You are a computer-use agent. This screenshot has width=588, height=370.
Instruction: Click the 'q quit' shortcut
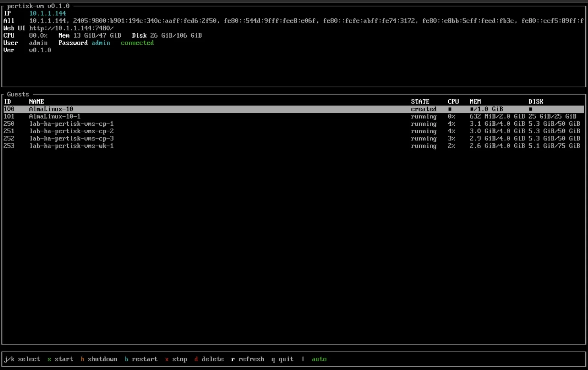282,359
